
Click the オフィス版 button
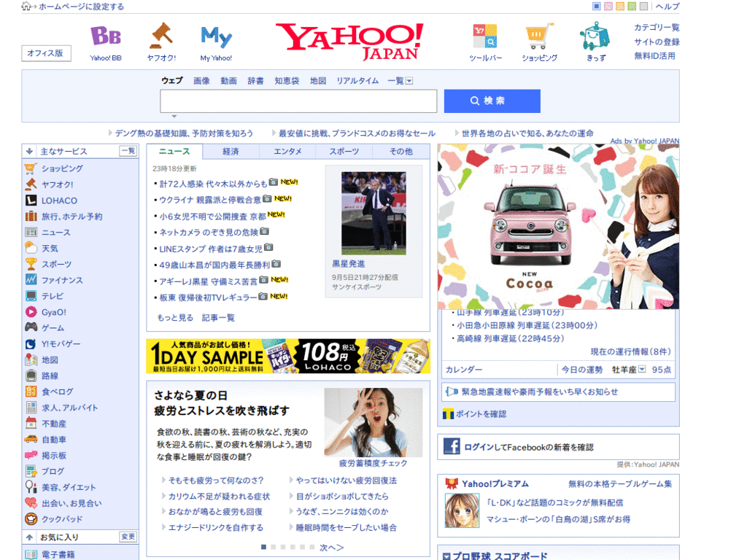46,53
